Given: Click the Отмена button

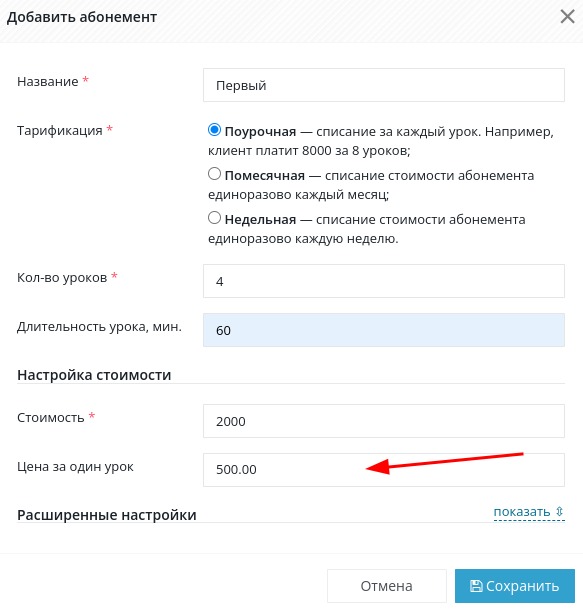Looking at the screenshot, I should 387,586.
